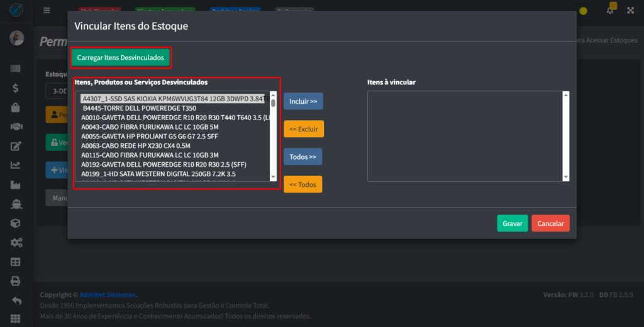Click the printer icon in sidebar
This screenshot has height=327, width=644.
click(x=16, y=281)
